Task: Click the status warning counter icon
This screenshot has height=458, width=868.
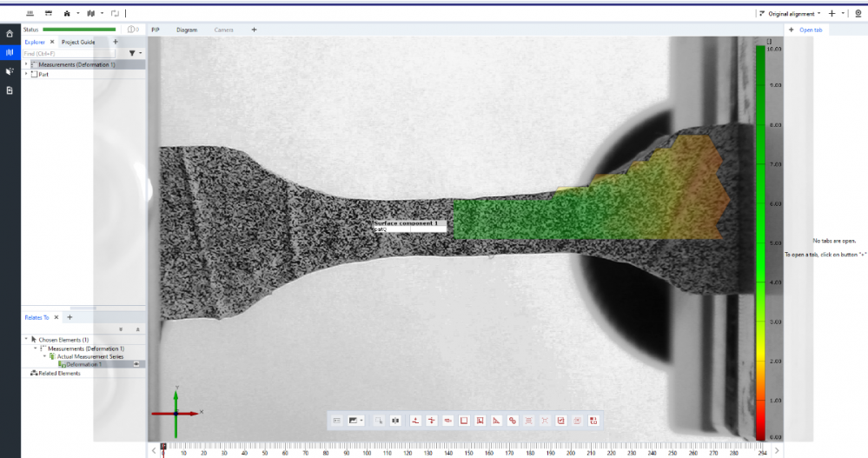Action: (x=132, y=30)
